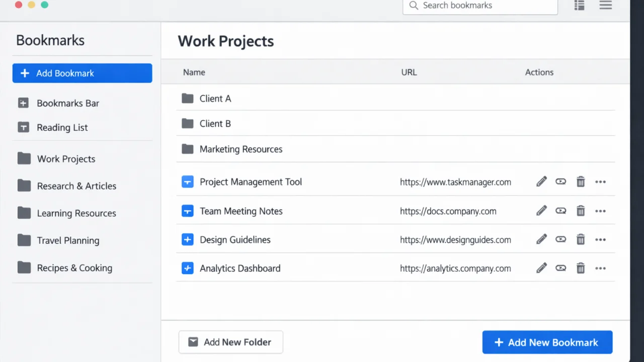Open the Client A folder
This screenshot has height=362, width=644.
coord(215,99)
